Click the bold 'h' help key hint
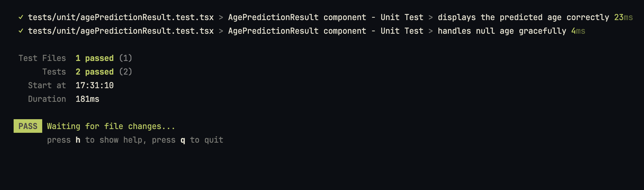644x190 pixels. click(78, 140)
